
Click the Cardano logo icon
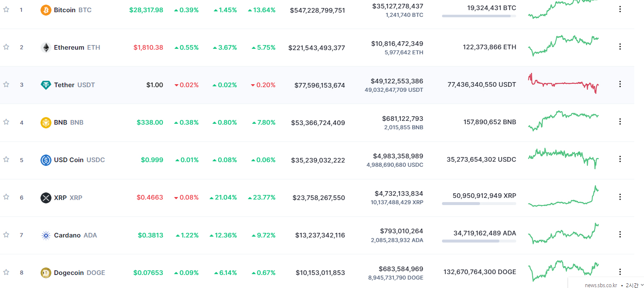[x=46, y=235]
